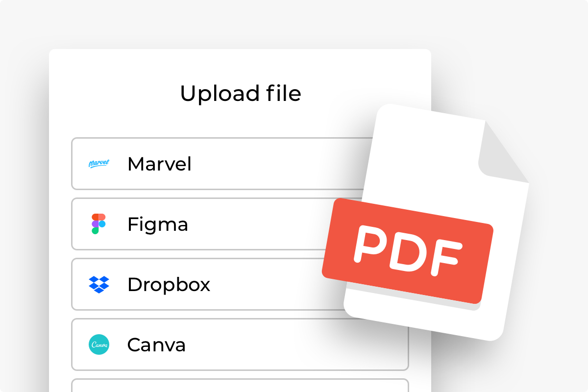Screen dimensions: 588x392
Task: Click the blue Dropbox logo icon
Action: click(x=99, y=284)
